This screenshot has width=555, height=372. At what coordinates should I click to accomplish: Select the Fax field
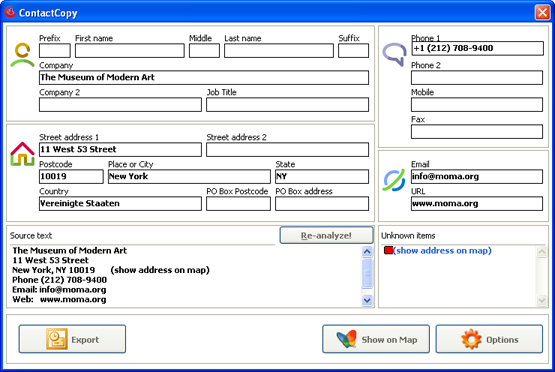point(477,132)
